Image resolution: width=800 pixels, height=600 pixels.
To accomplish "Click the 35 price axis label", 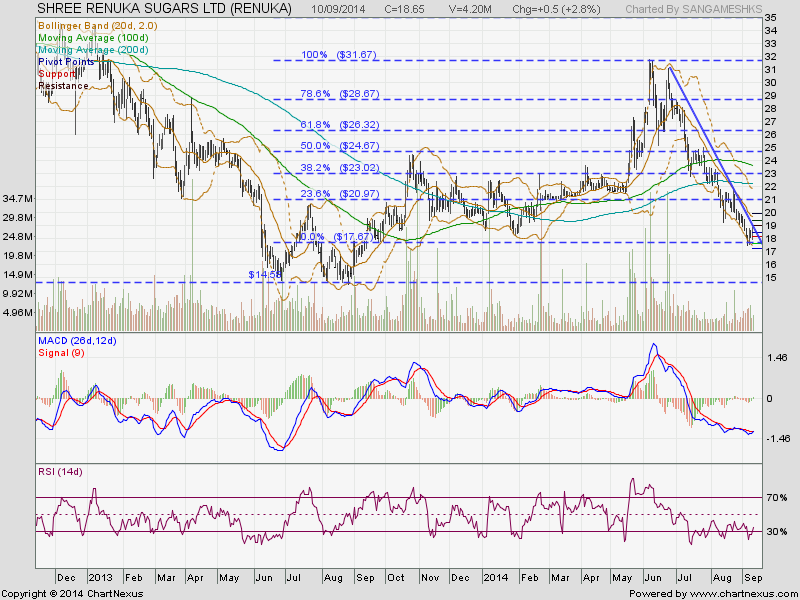I will click(x=770, y=18).
